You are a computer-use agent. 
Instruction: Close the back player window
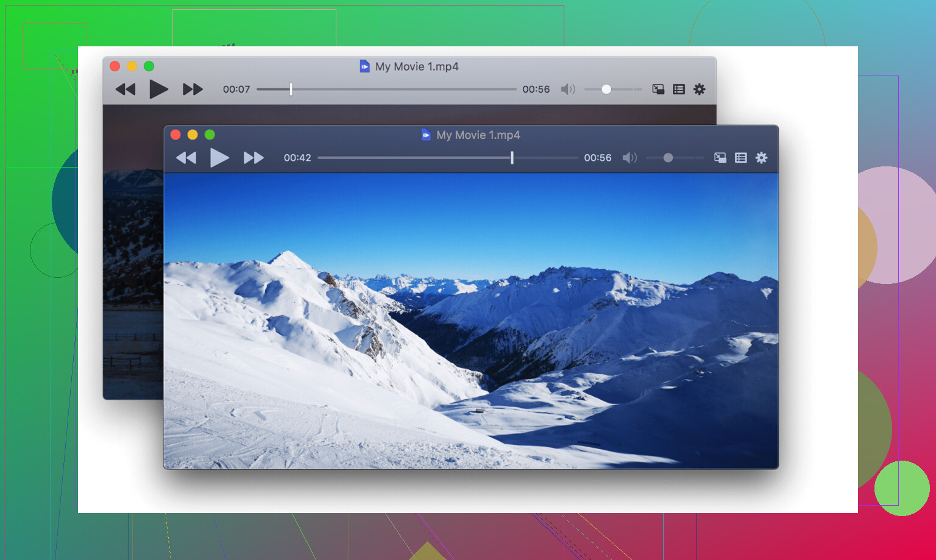(x=115, y=66)
